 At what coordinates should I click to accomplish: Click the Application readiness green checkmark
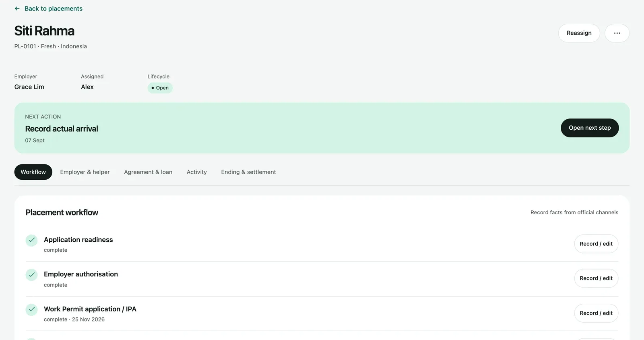tap(32, 240)
